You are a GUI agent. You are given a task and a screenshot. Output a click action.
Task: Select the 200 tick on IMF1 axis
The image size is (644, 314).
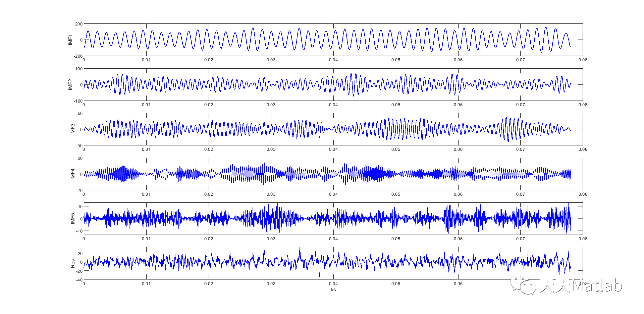coord(79,24)
